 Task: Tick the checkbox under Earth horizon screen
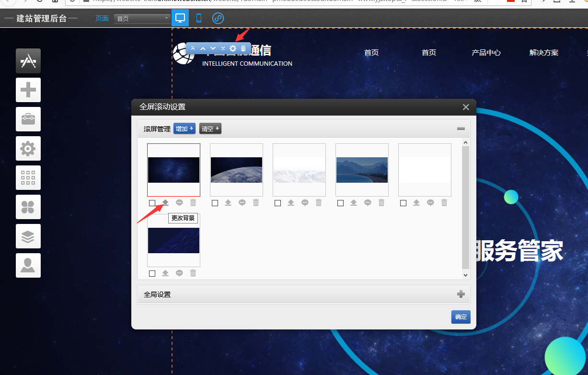point(215,203)
